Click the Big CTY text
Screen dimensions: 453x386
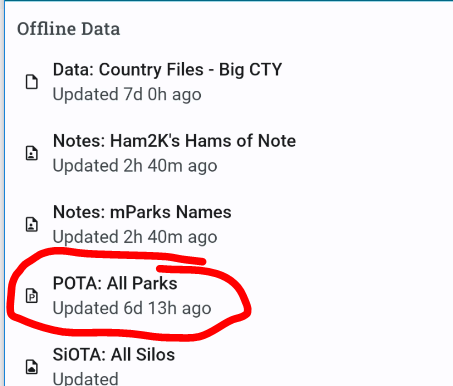(250, 70)
